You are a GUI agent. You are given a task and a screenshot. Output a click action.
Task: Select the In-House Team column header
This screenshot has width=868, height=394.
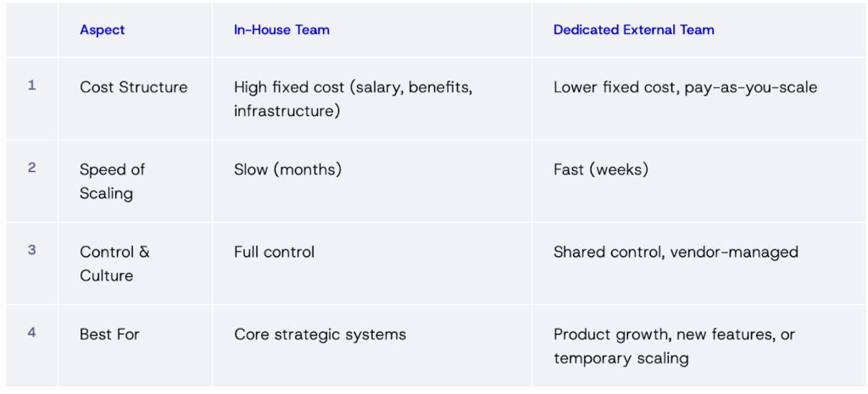coord(281,30)
